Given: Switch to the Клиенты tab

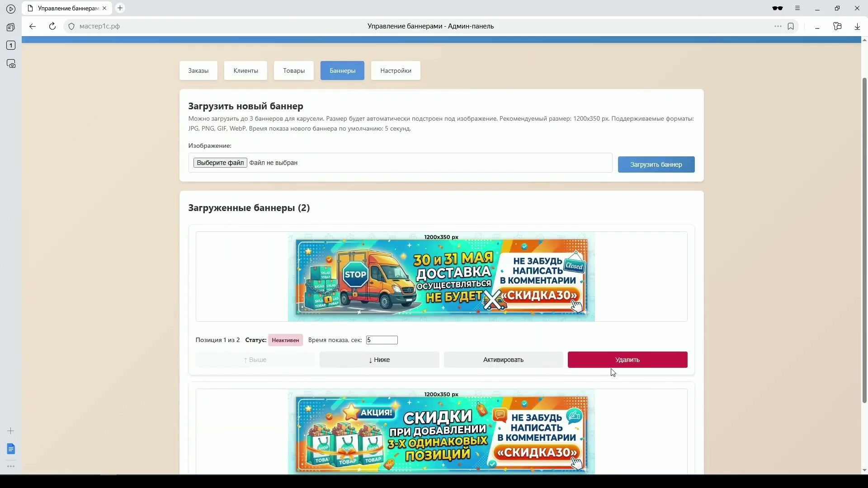Looking at the screenshot, I should click(x=245, y=70).
